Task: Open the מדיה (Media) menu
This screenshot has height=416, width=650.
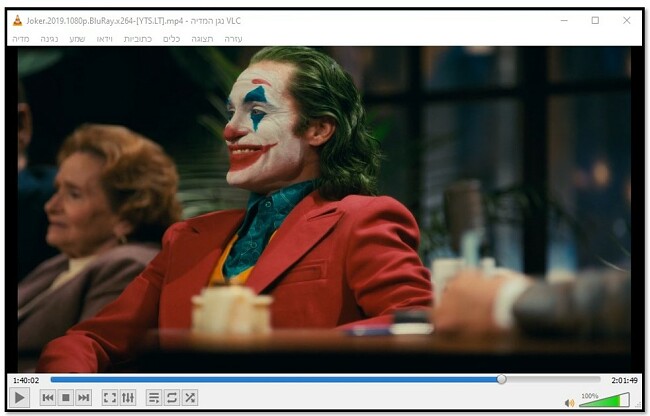Action: (x=21, y=39)
